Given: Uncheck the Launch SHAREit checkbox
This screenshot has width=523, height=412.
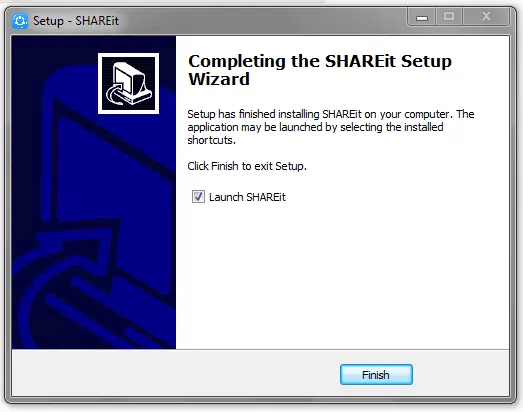Looking at the screenshot, I should [x=198, y=196].
